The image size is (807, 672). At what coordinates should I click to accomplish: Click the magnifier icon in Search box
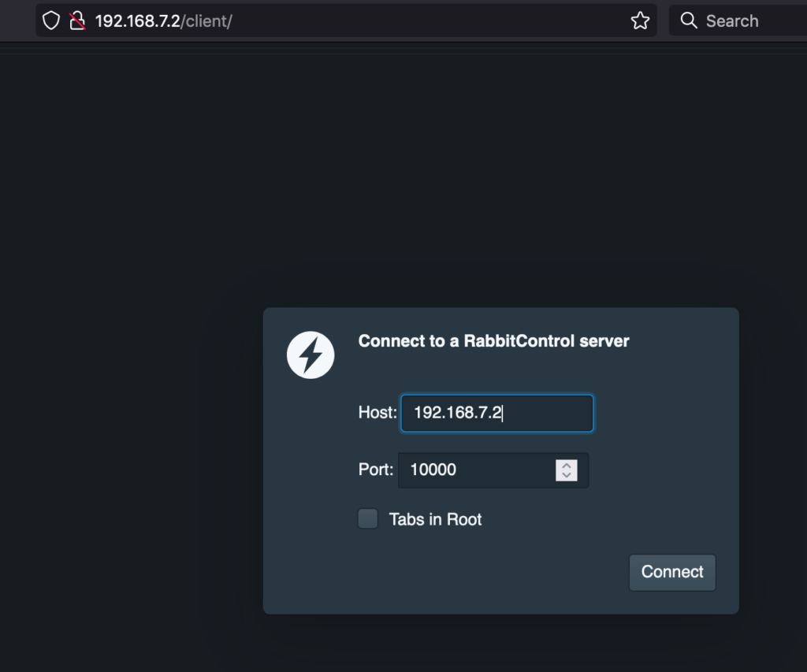click(689, 20)
